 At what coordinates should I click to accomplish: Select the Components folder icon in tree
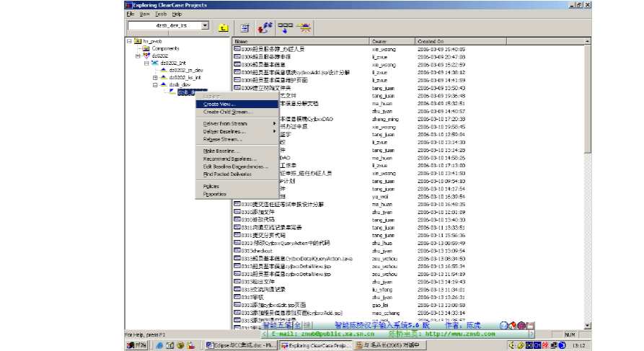tap(146, 48)
